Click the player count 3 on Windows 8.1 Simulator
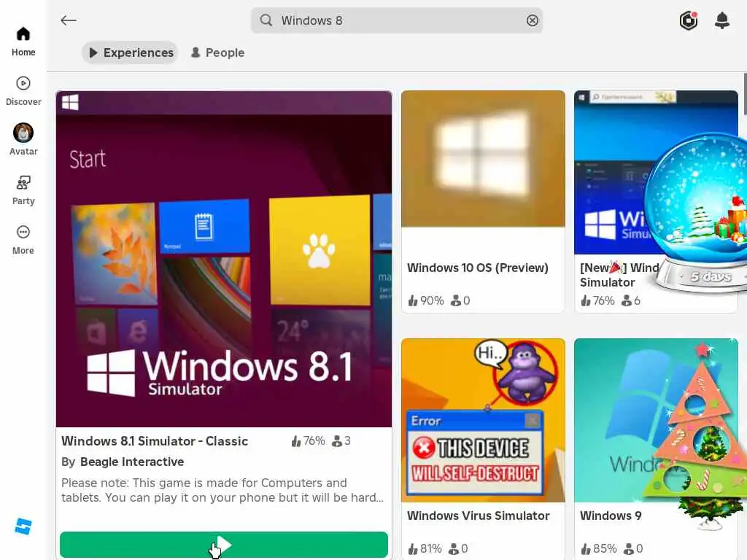Image resolution: width=747 pixels, height=560 pixels. [x=341, y=441]
